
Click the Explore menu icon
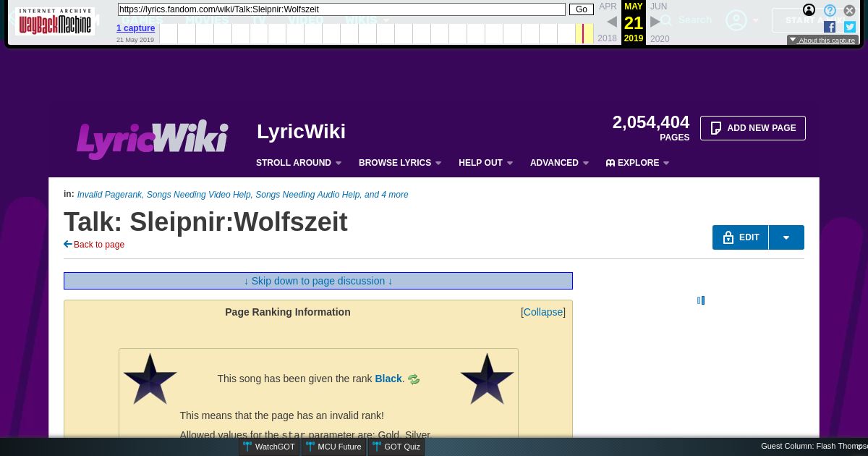click(x=610, y=163)
